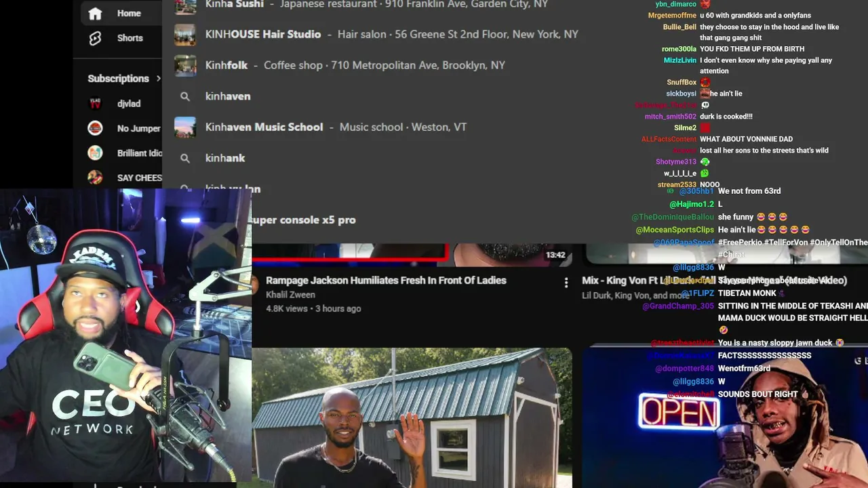Select the Home sidebar label
Image resolution: width=868 pixels, height=488 pixels.
129,14
